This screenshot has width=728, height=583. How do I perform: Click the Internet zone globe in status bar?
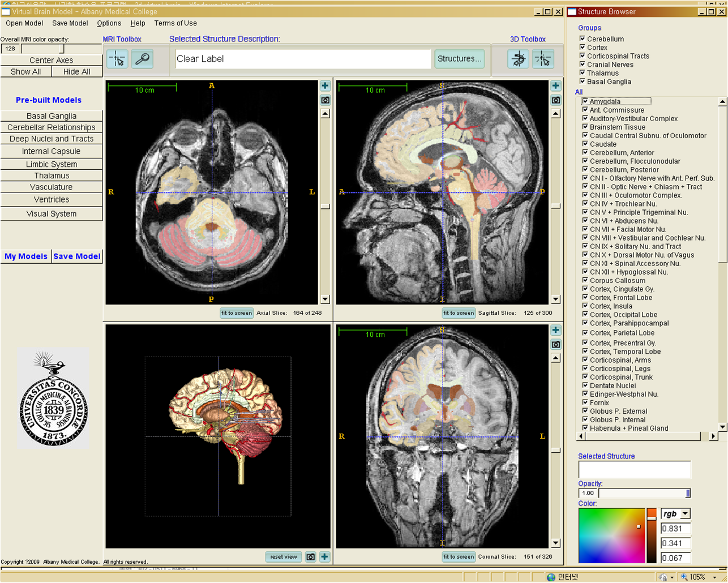click(x=551, y=577)
